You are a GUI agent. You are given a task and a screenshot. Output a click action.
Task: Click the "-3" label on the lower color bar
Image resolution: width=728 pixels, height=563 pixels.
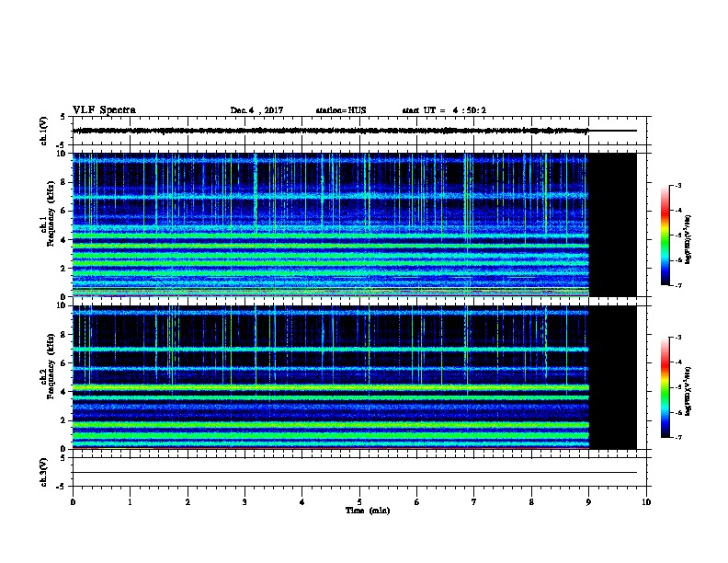[677, 338]
